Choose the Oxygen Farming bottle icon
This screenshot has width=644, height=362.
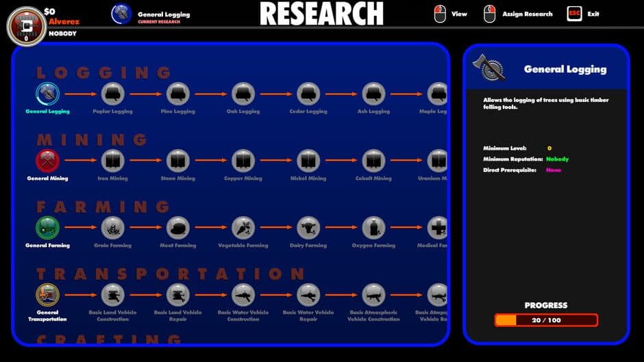click(x=374, y=228)
